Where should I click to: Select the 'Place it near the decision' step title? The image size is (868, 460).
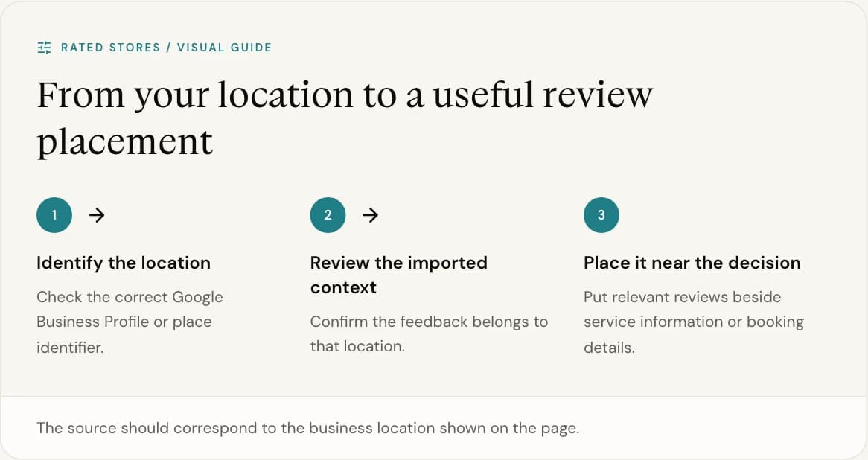tap(692, 263)
